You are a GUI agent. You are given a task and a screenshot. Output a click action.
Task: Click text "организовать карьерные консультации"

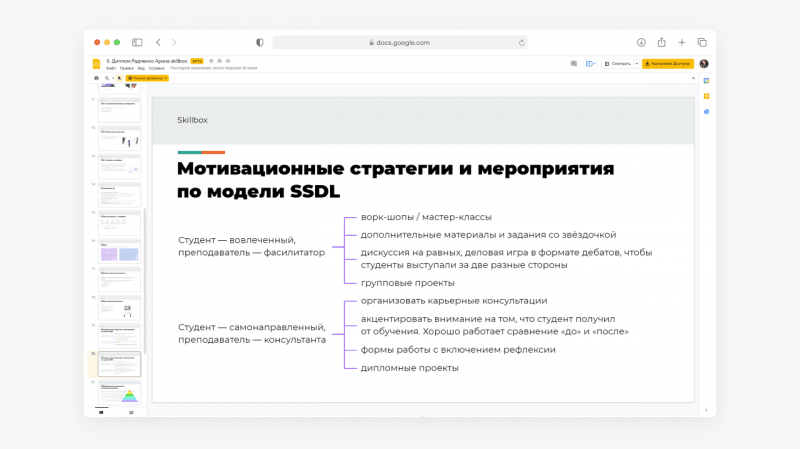click(454, 301)
